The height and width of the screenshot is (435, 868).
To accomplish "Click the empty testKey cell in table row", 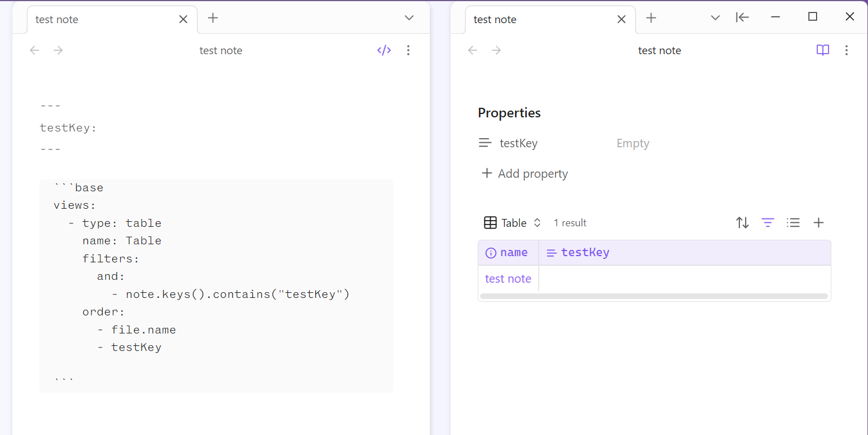I will point(685,279).
